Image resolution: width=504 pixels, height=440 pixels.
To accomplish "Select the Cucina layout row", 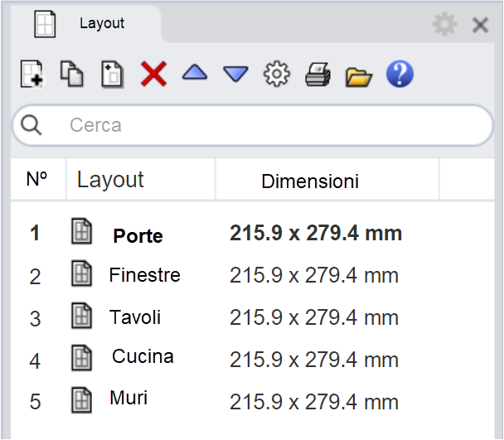I will pos(253,359).
